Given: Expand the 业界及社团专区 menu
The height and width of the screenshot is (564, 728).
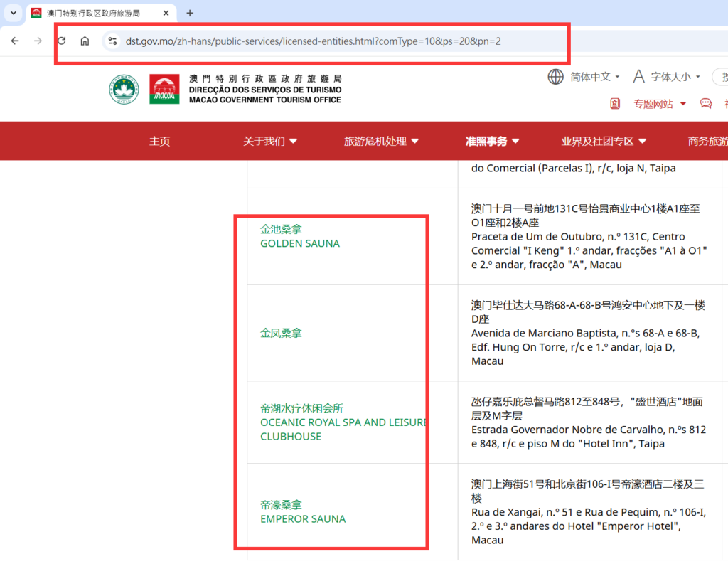Looking at the screenshot, I should coord(604,142).
